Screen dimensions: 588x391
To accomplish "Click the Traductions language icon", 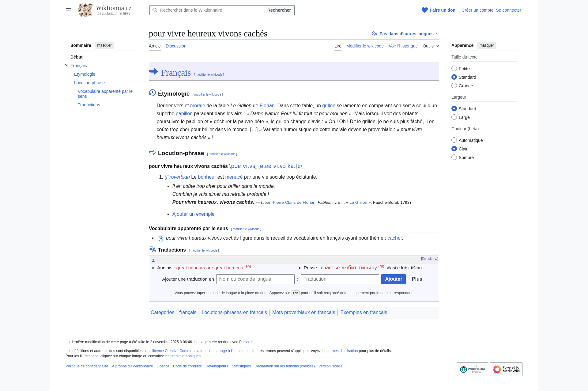I will (x=153, y=249).
